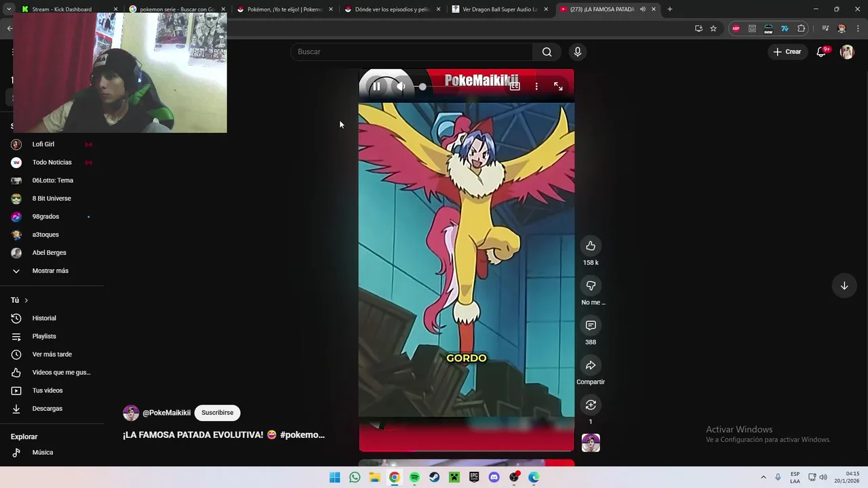Switch to Ver Dragon Ball Super tab
The height and width of the screenshot is (488, 868).
click(499, 9)
